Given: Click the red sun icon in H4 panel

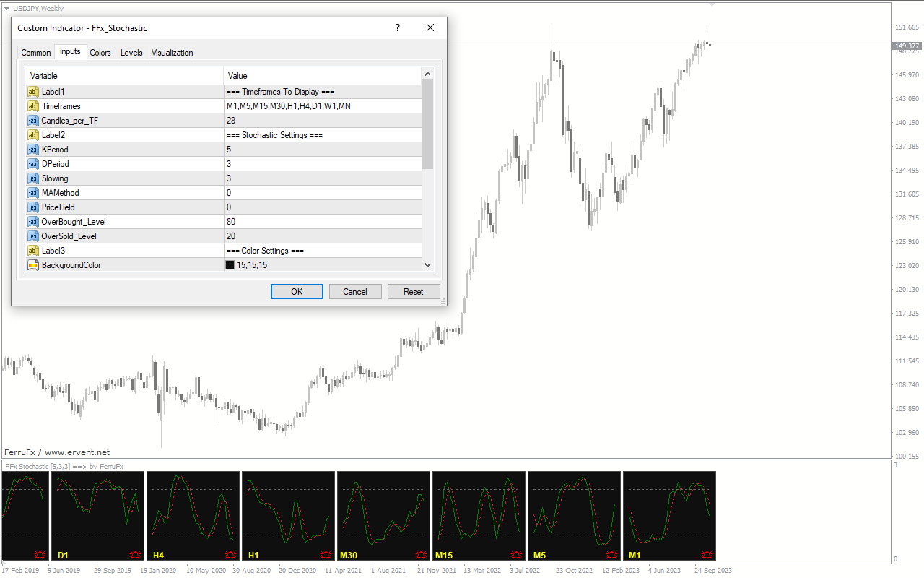Looking at the screenshot, I should tap(231, 554).
